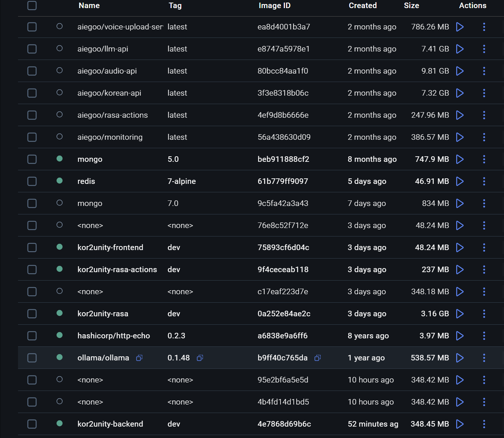
Task: Select the kor2unity-frontend row checkbox
Action: pyautogui.click(x=32, y=248)
